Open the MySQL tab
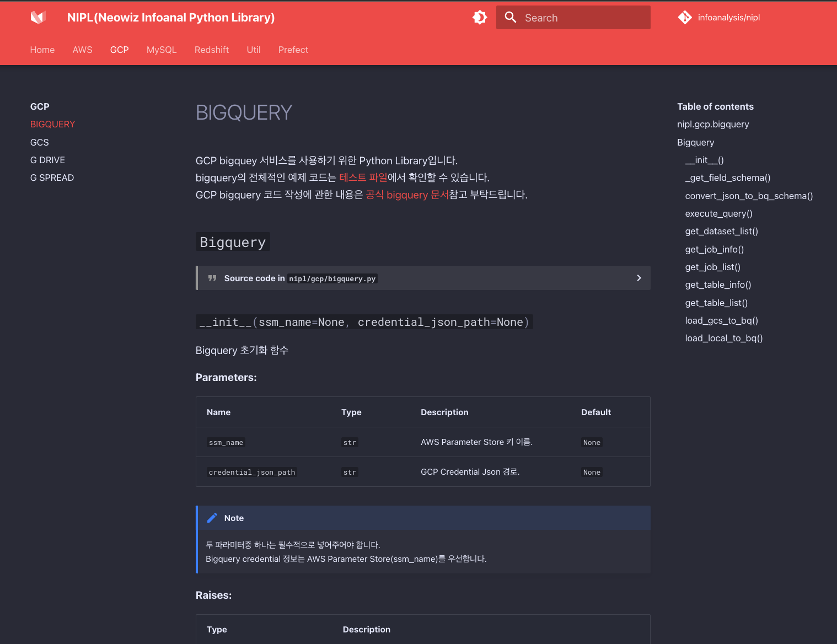 point(162,50)
